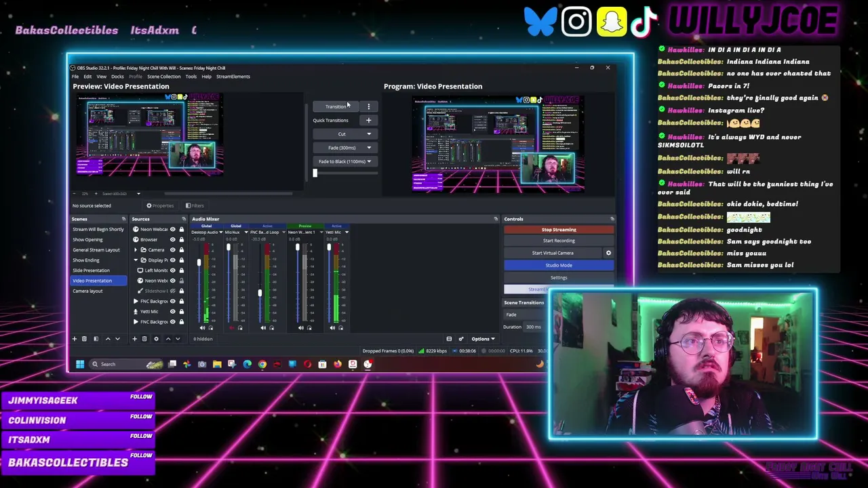
Task: Open Audio Mixer Options dropdown
Action: [484, 339]
